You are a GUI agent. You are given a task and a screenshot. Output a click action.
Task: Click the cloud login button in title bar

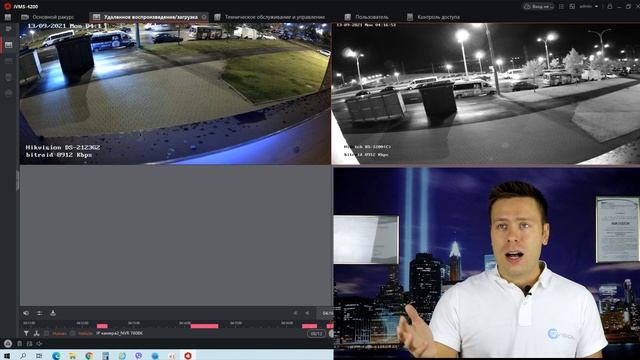[538, 7]
